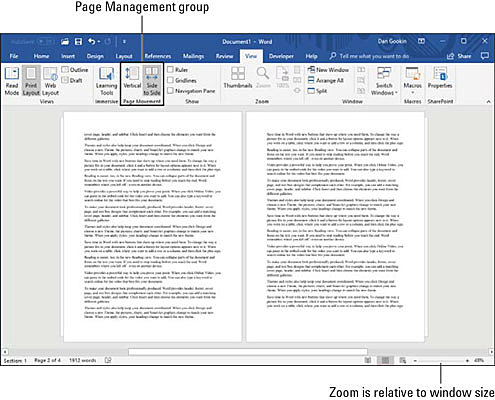495x400 pixels.
Task: Click the Tell me what you want to do box
Action: pos(369,56)
